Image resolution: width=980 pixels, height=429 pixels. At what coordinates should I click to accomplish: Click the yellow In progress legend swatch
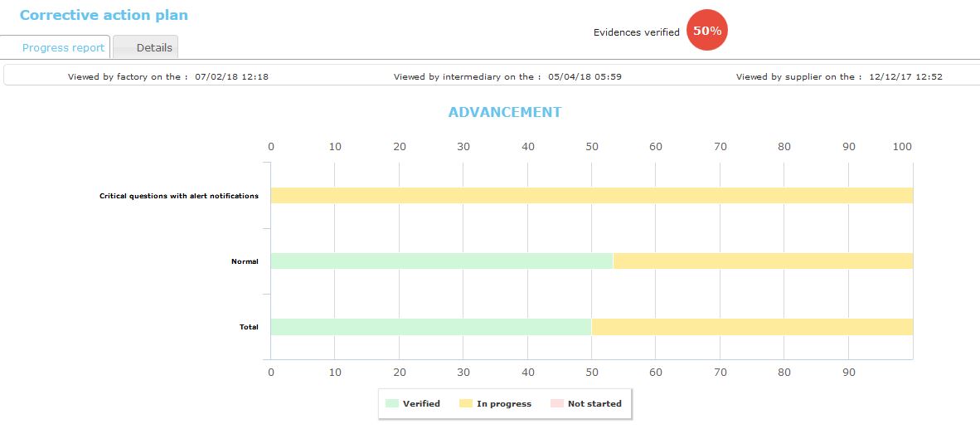466,403
